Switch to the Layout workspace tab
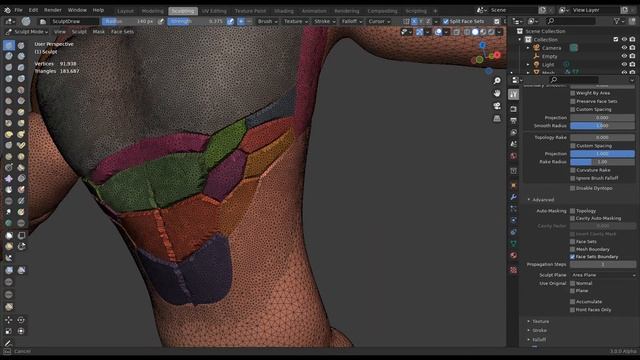Viewport: 640px width, 360px height. pos(125,11)
